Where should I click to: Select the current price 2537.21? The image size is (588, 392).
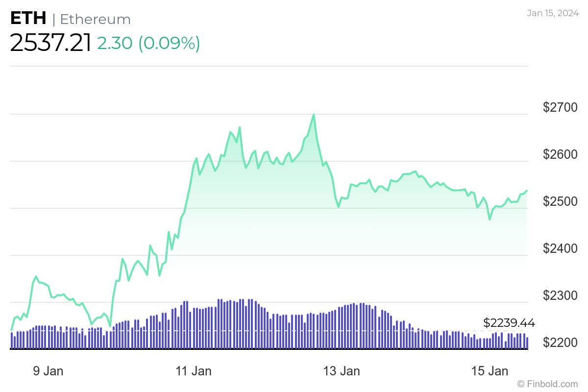[50, 44]
